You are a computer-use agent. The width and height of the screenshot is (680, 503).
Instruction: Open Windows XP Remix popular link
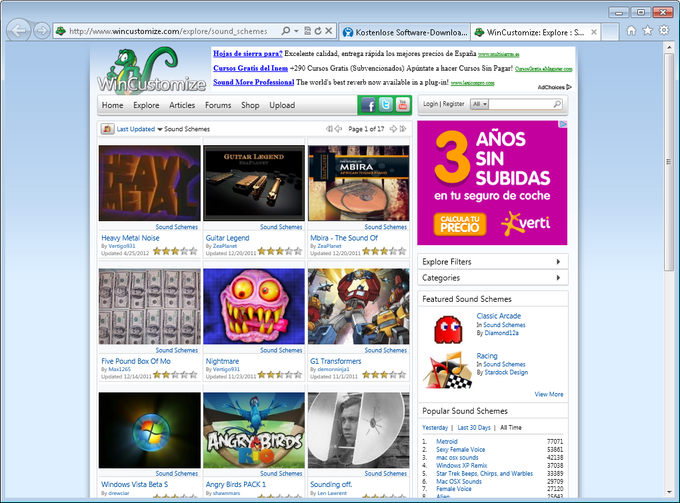[461, 465]
